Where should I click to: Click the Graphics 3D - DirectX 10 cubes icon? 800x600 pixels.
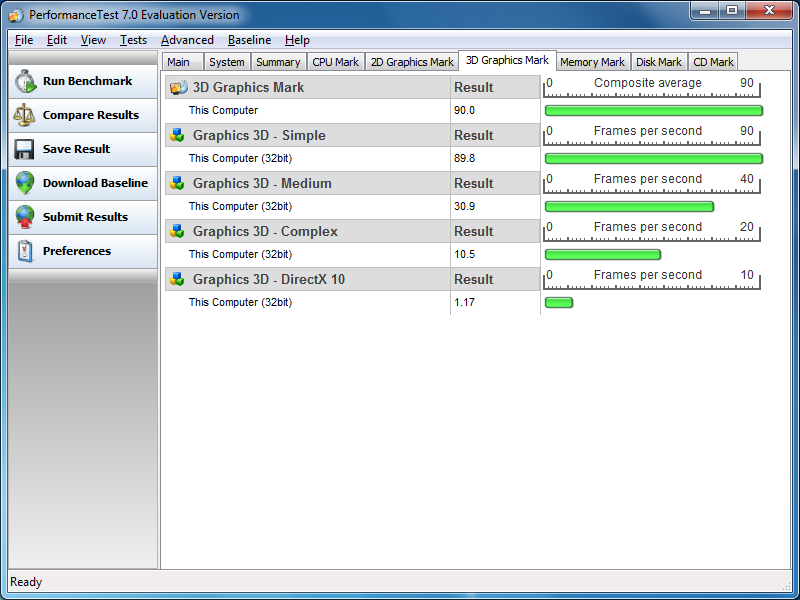coord(177,280)
